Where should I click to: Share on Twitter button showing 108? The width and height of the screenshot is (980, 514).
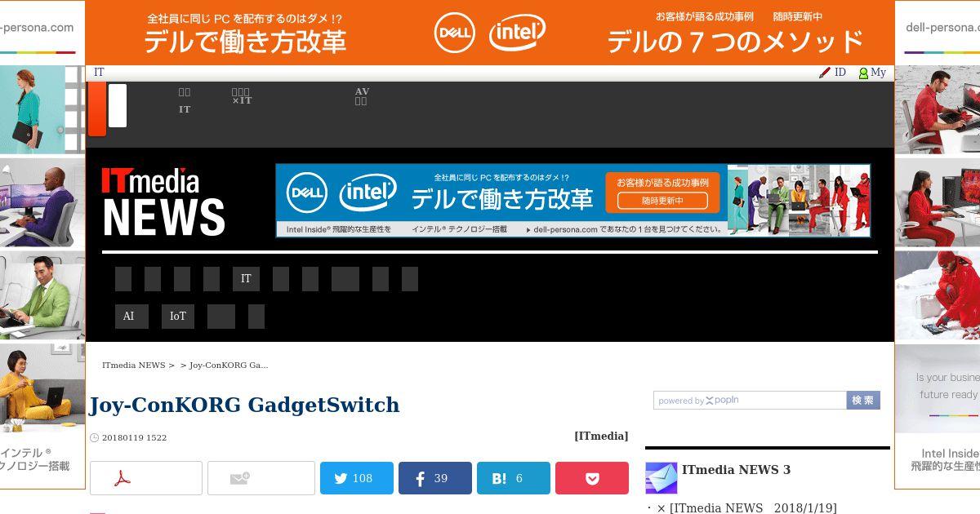[357, 478]
